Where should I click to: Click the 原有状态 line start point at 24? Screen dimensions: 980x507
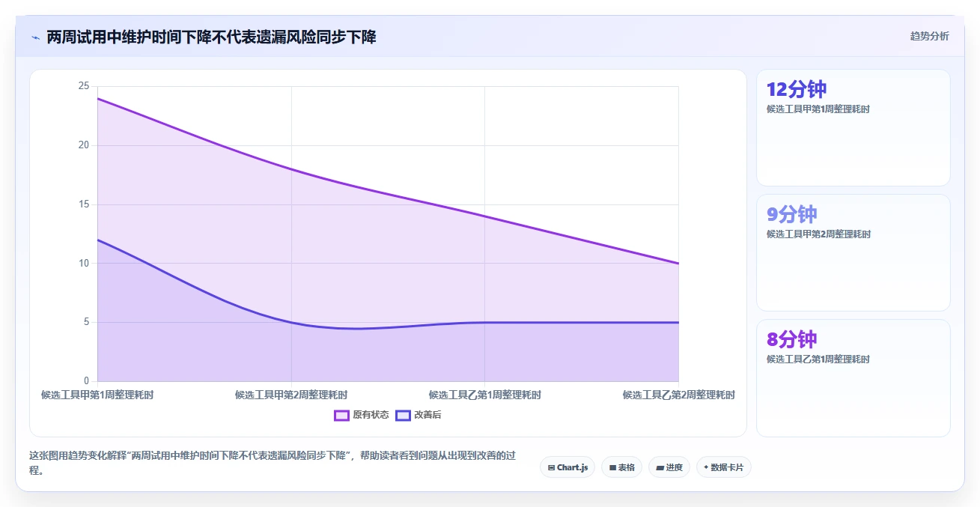click(97, 98)
